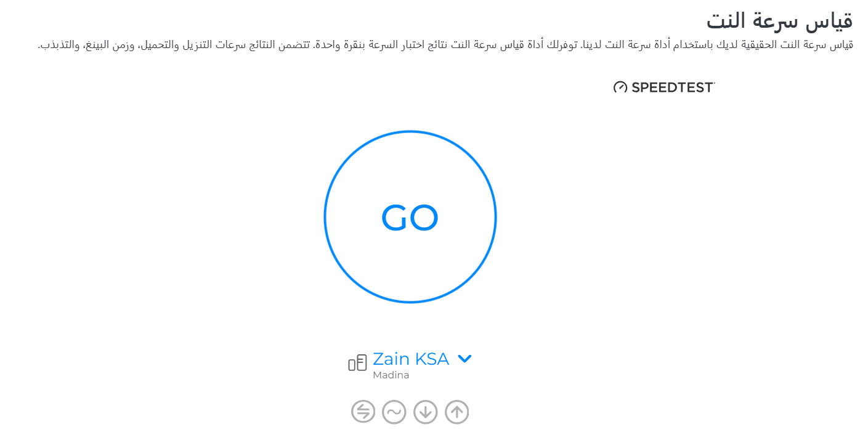The height and width of the screenshot is (435, 868).
Task: Select the Zain KSA server name
Action: point(411,359)
